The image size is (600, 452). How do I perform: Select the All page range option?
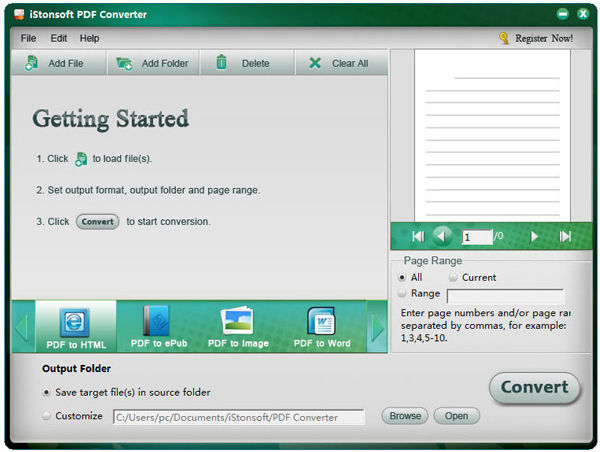(x=410, y=277)
